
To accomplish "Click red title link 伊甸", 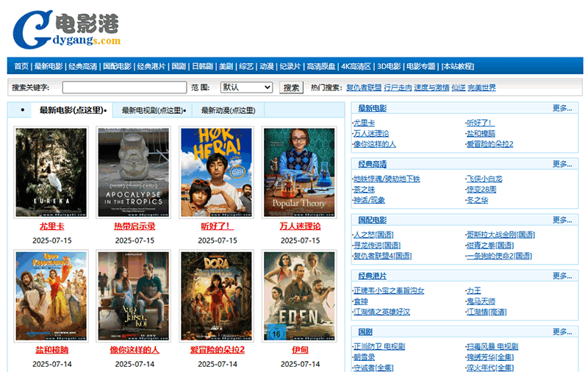I will click(x=301, y=350).
